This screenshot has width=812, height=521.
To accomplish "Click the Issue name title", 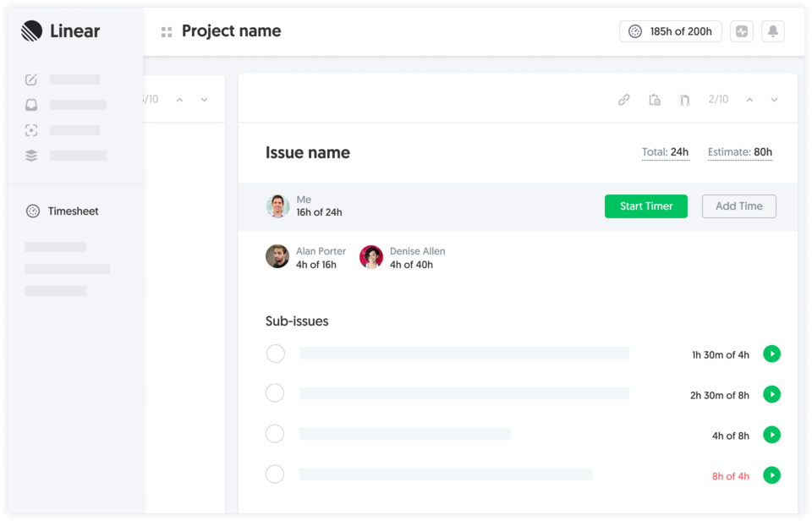I will (x=308, y=153).
